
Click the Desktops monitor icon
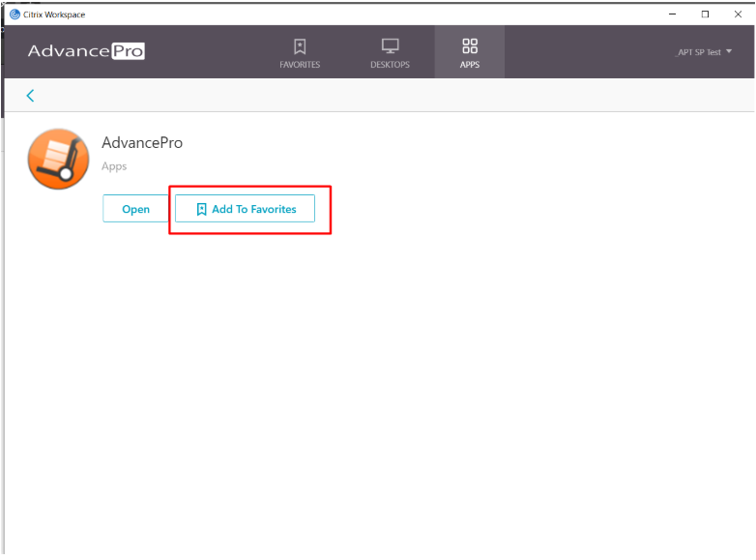390,45
